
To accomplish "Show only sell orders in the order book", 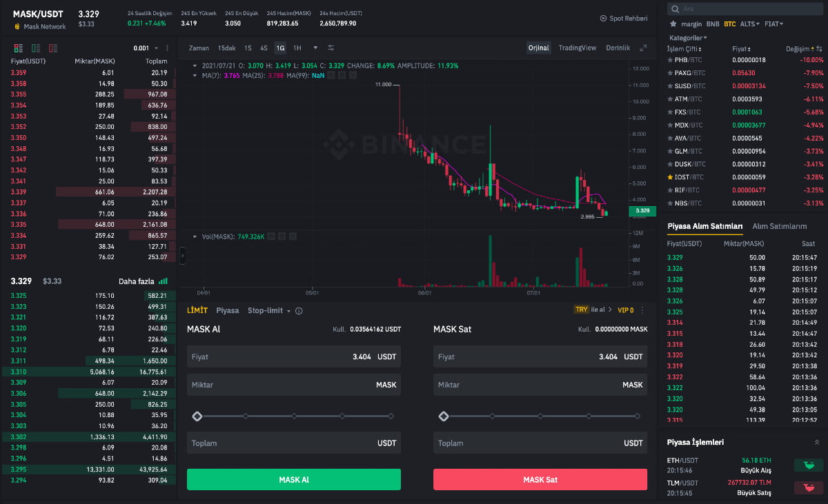I will (x=53, y=48).
